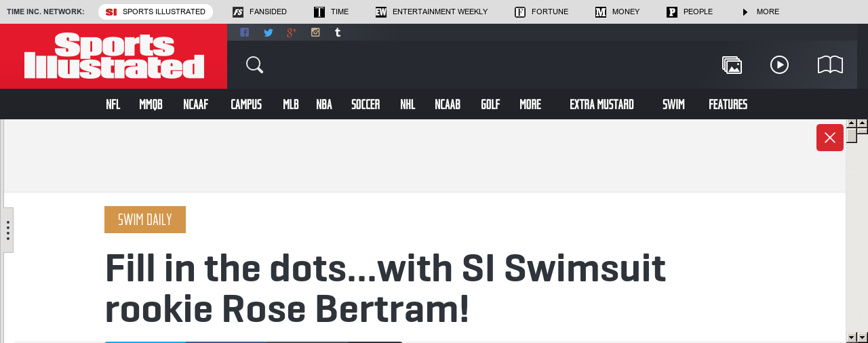Screen dimensions: 868x343
Task: Open the Instagram icon
Action: tap(315, 33)
